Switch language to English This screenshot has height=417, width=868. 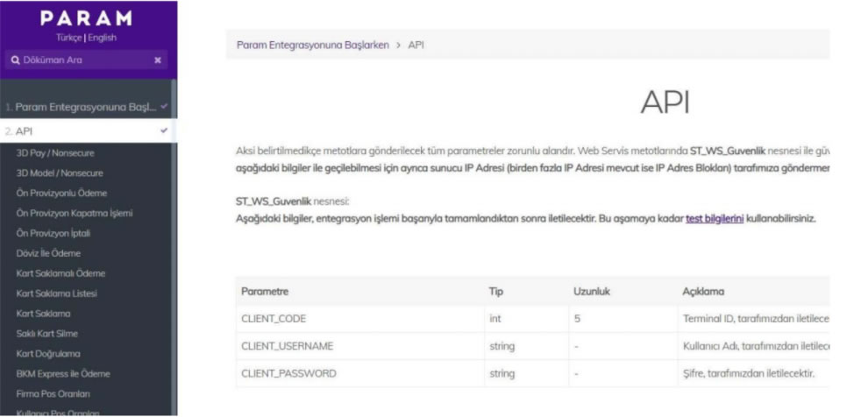click(x=102, y=39)
